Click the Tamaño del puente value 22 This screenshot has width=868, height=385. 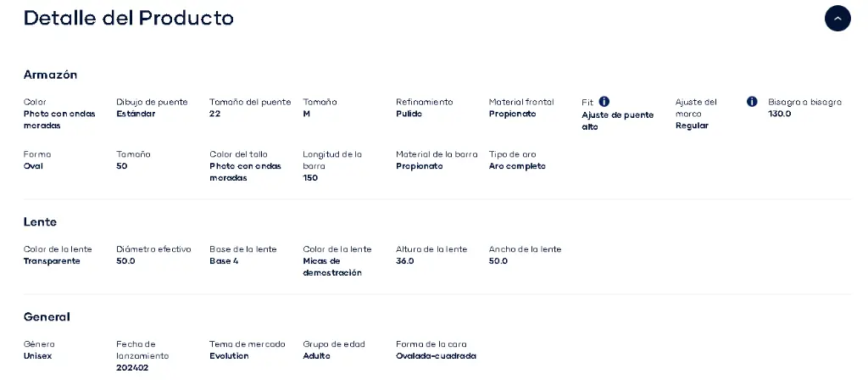214,114
